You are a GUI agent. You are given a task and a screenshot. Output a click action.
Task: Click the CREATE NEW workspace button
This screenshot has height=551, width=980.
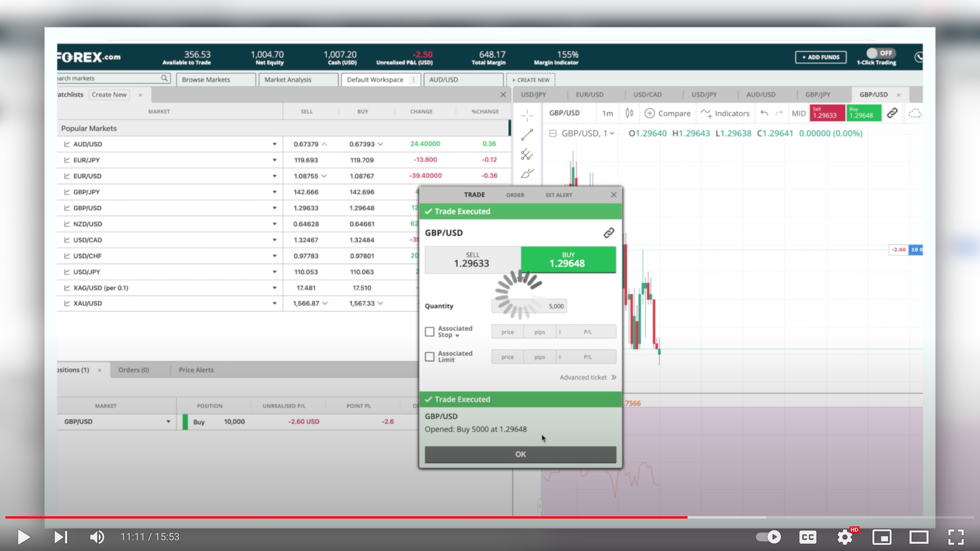531,80
